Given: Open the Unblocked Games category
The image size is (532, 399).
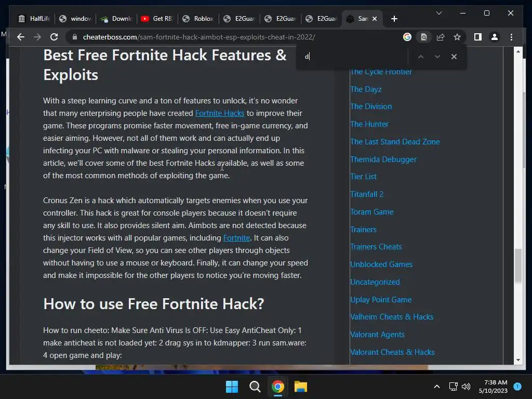Looking at the screenshot, I should [381, 264].
